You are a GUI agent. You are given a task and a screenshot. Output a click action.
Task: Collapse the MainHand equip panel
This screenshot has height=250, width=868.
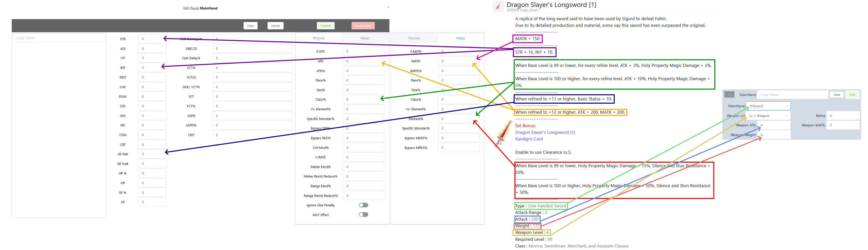click(729, 95)
